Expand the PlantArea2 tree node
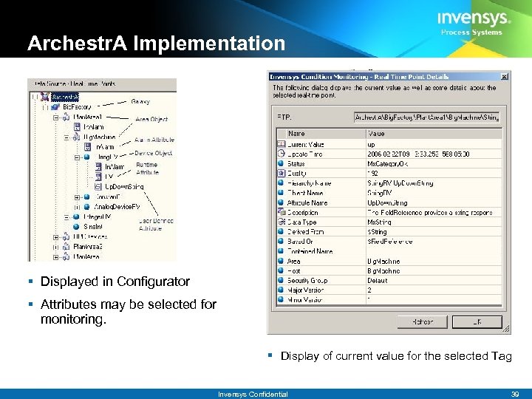The height and width of the screenshot is (399, 532). tap(55, 247)
